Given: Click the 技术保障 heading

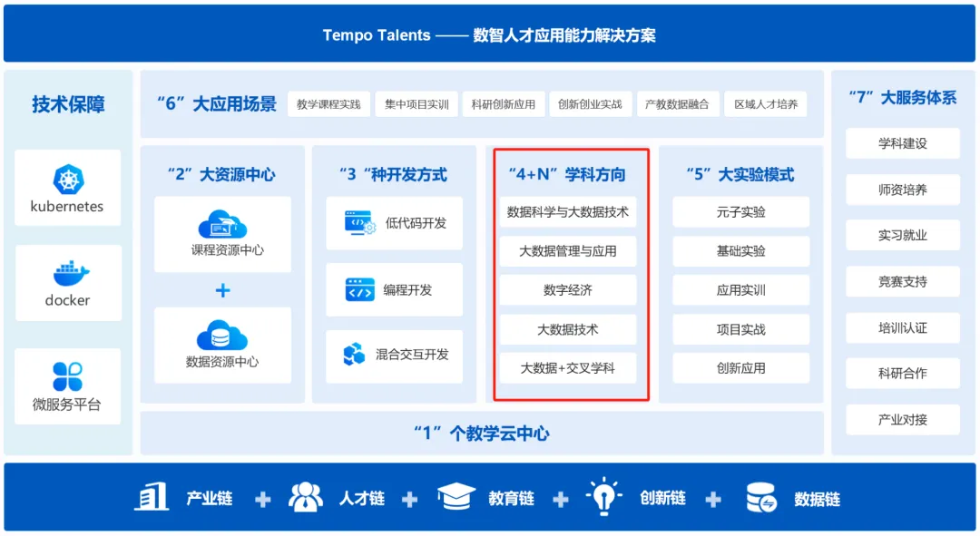Looking at the screenshot, I should point(68,104).
